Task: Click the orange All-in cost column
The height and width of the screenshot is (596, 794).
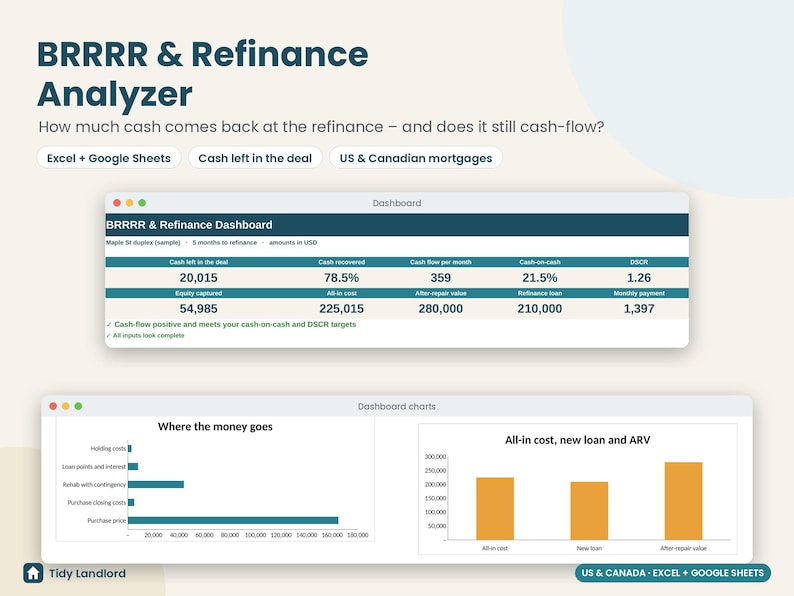Action: pos(495,508)
